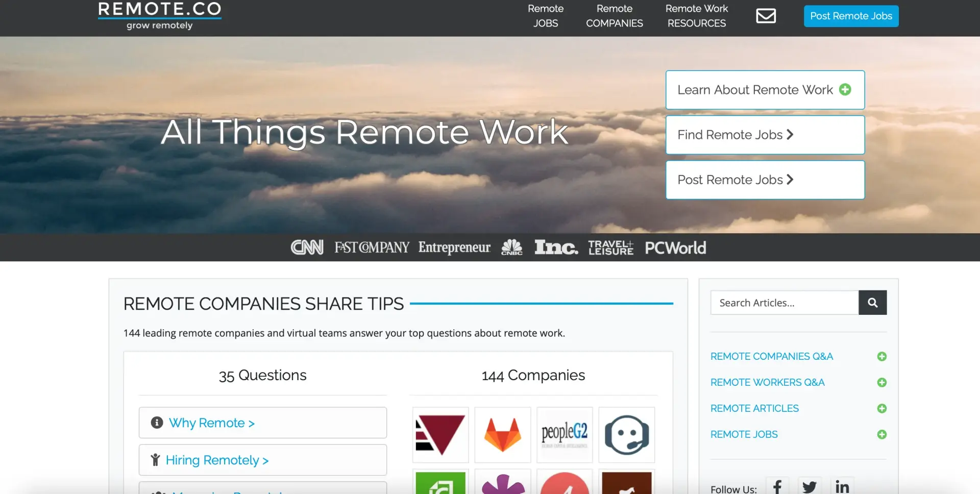Open Remote Work Resources nav menu
The height and width of the screenshot is (494, 980).
pyautogui.click(x=697, y=16)
